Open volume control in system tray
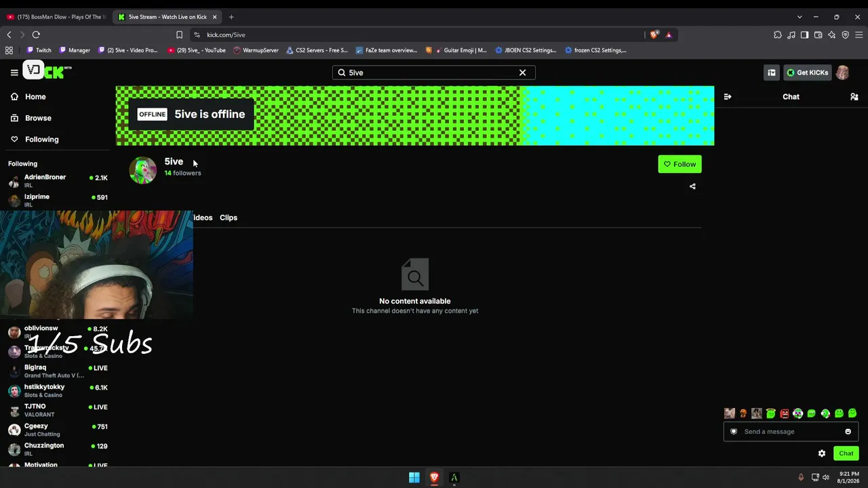868x488 pixels. pos(826,477)
